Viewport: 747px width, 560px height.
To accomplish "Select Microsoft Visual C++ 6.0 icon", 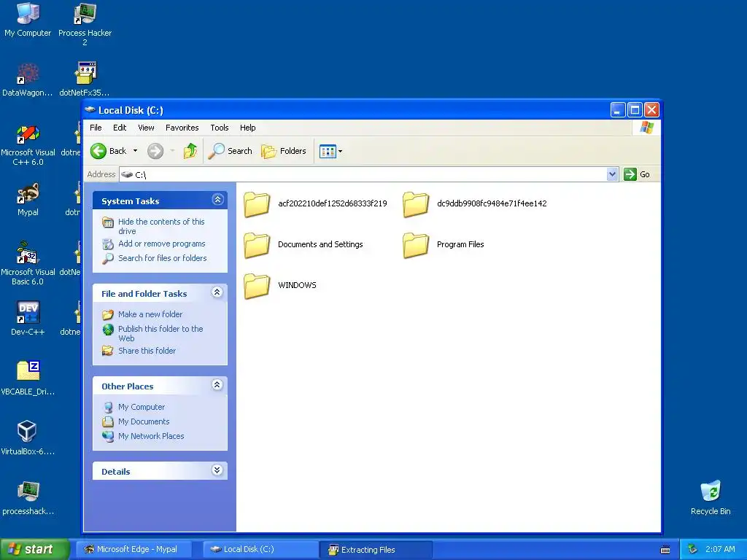I will click(x=28, y=133).
